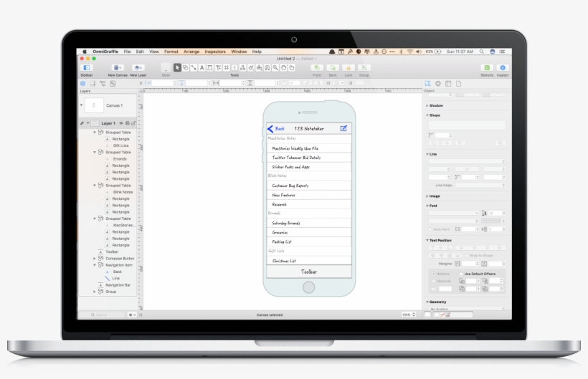Collapse the Font inspector section

click(x=427, y=206)
